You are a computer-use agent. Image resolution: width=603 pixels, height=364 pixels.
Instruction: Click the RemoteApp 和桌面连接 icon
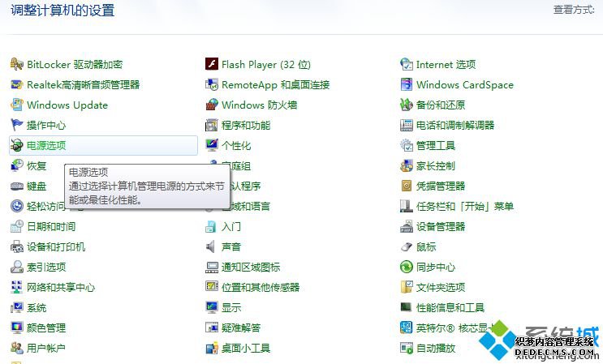click(x=212, y=85)
